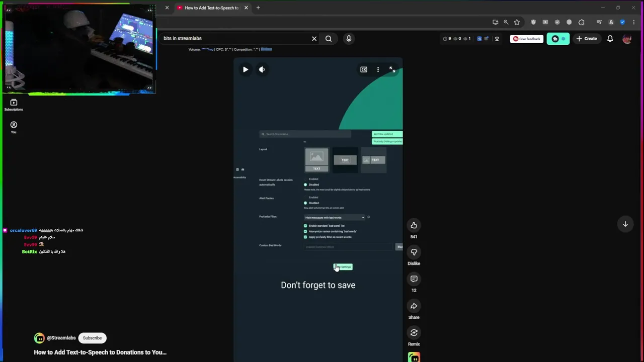The image size is (644, 362).
Task: Click the How to Add Text-to-Speech title
Action: [100, 352]
